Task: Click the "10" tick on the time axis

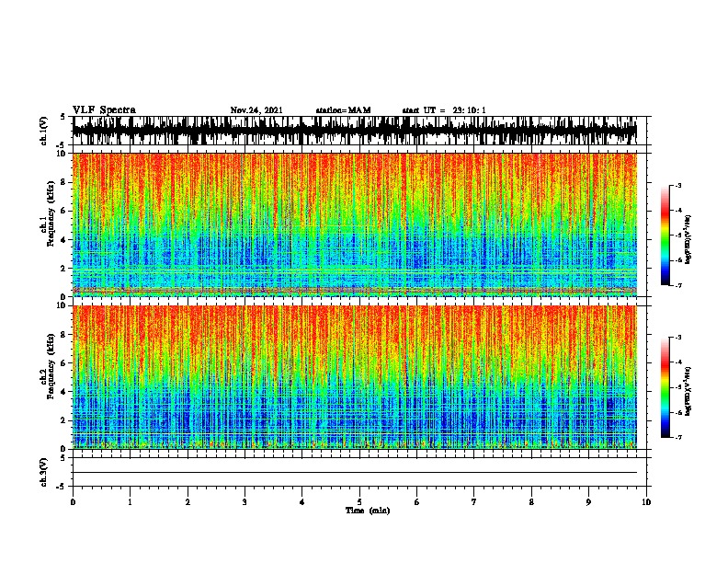Action: (646, 502)
